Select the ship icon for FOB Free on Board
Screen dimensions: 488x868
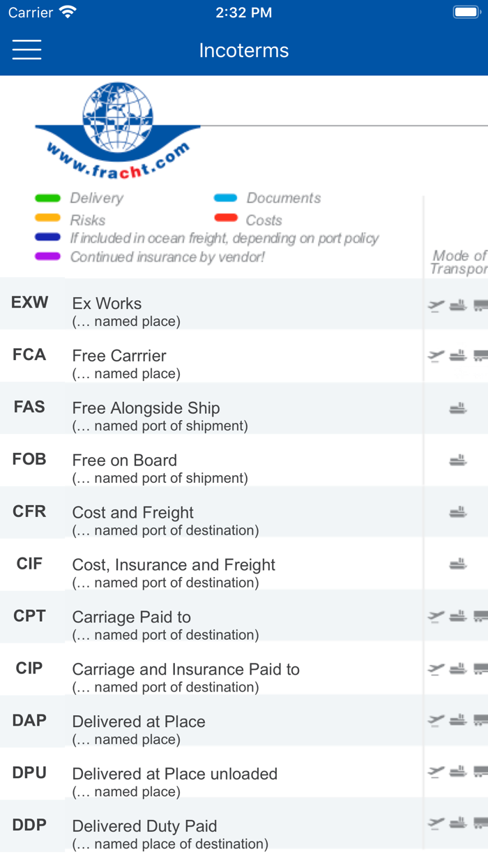[458, 461]
